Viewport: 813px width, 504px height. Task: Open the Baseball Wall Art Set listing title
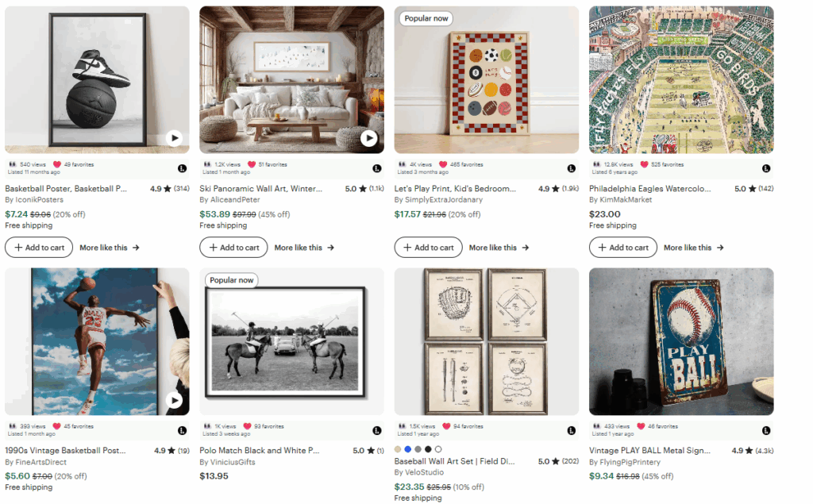point(454,461)
